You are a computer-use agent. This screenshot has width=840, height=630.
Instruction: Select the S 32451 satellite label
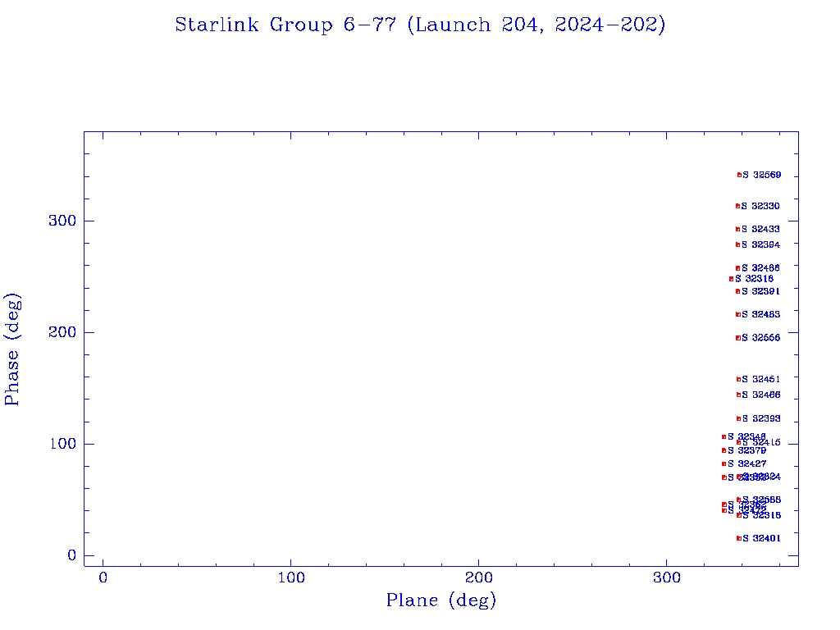click(760, 379)
